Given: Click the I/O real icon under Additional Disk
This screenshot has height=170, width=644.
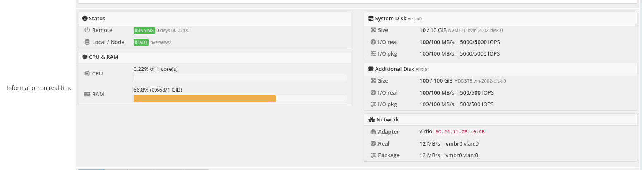Looking at the screenshot, I should 373,93.
